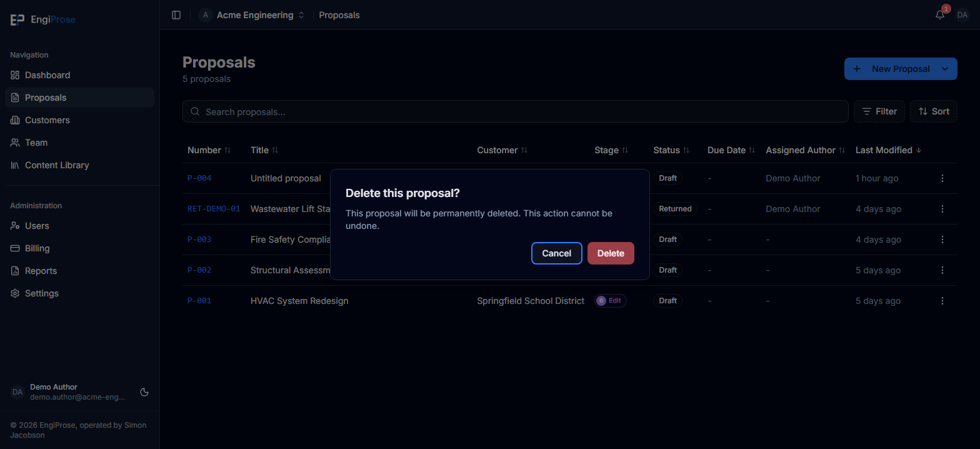Click the Team people icon

tap(15, 143)
